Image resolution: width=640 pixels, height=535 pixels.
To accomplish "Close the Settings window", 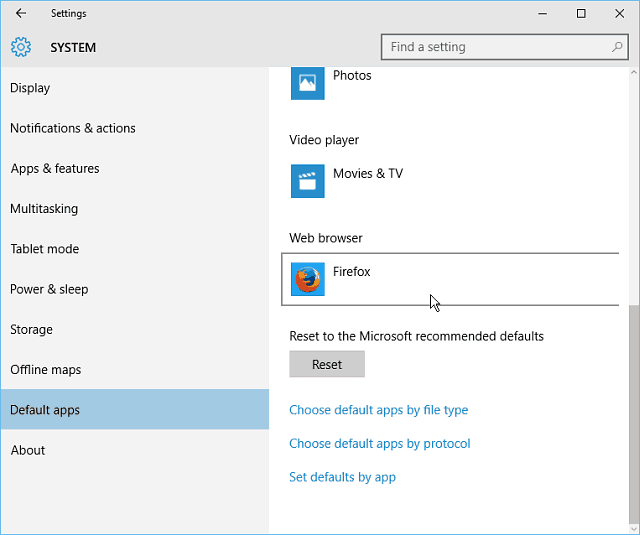I will click(619, 13).
